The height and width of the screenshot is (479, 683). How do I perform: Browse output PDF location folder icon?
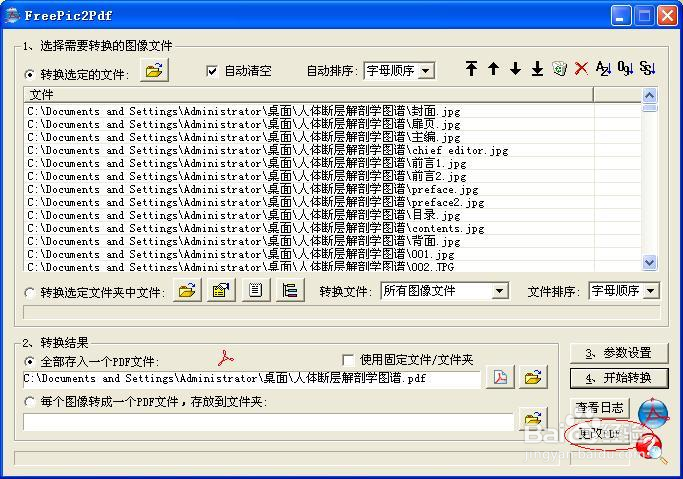coord(533,377)
